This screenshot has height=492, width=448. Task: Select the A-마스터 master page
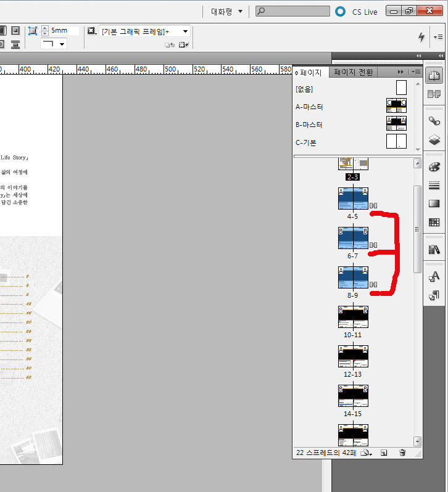pyautogui.click(x=396, y=107)
